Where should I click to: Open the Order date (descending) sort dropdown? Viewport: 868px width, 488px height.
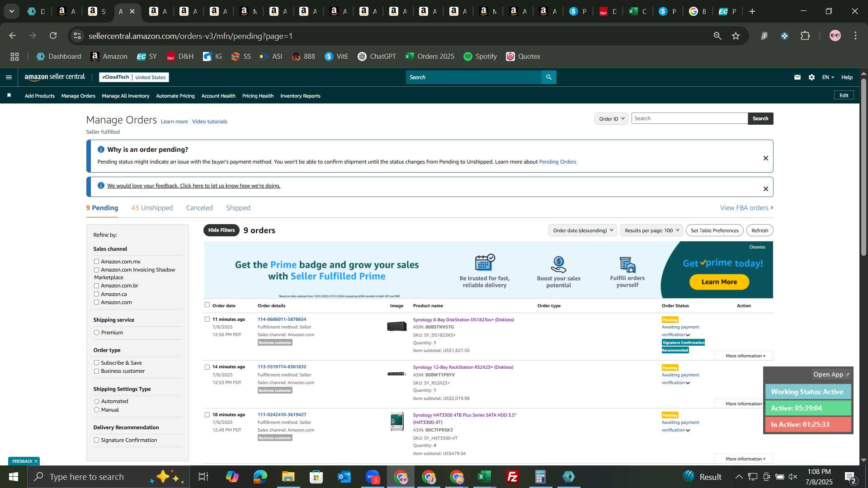click(583, 230)
